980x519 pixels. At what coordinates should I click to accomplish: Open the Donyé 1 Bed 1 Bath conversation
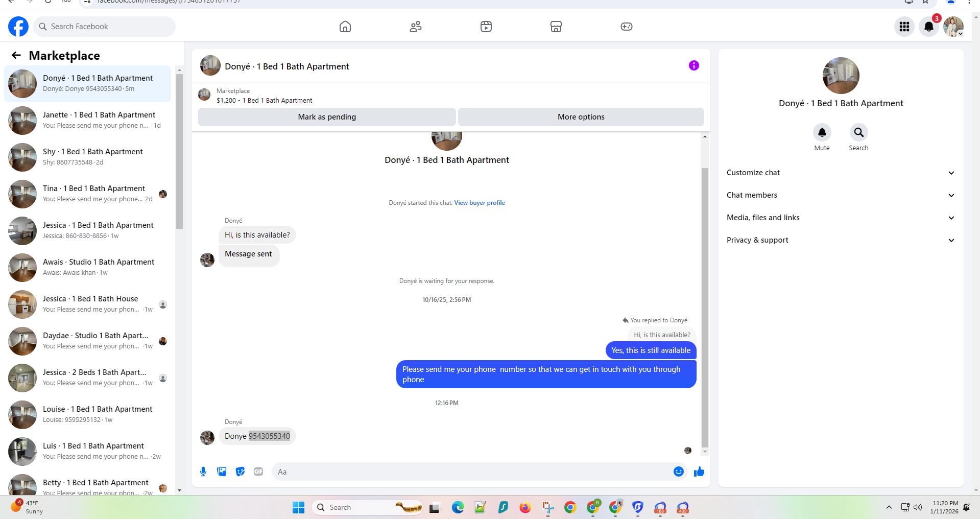point(88,84)
